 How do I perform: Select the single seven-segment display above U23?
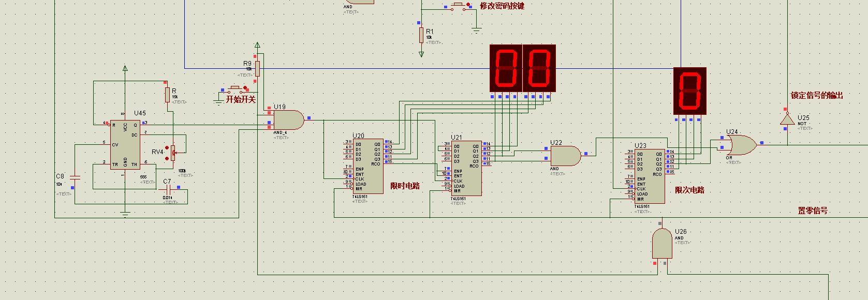click(x=689, y=91)
